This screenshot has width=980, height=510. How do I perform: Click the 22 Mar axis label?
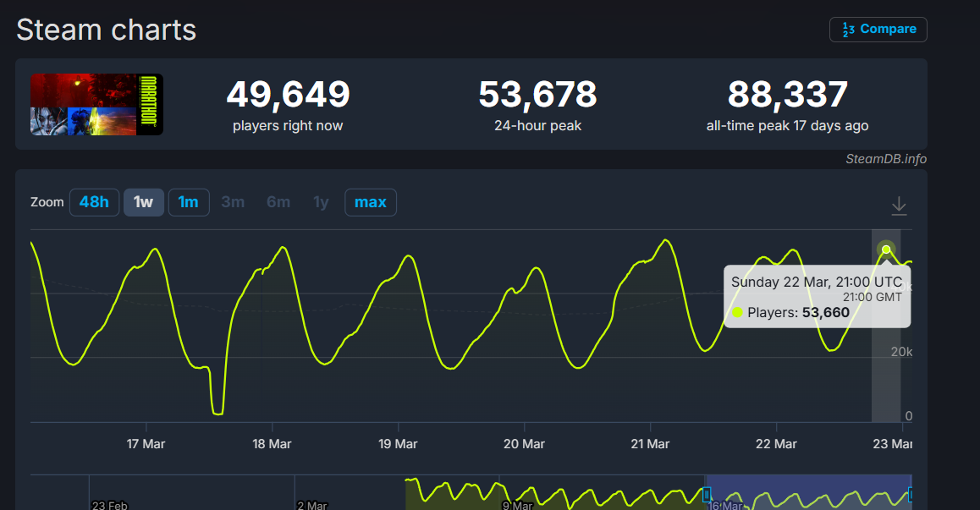pos(776,444)
